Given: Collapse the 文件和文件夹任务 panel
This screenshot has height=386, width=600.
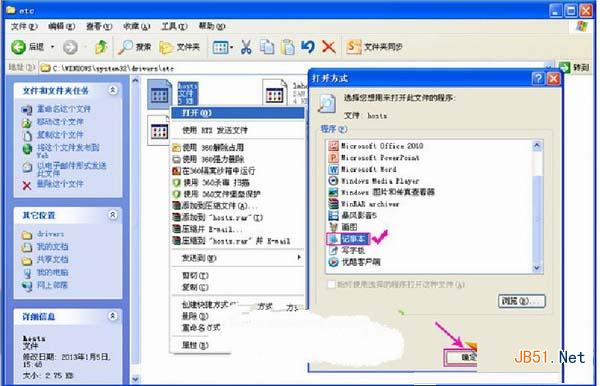Looking at the screenshot, I should (x=112, y=90).
